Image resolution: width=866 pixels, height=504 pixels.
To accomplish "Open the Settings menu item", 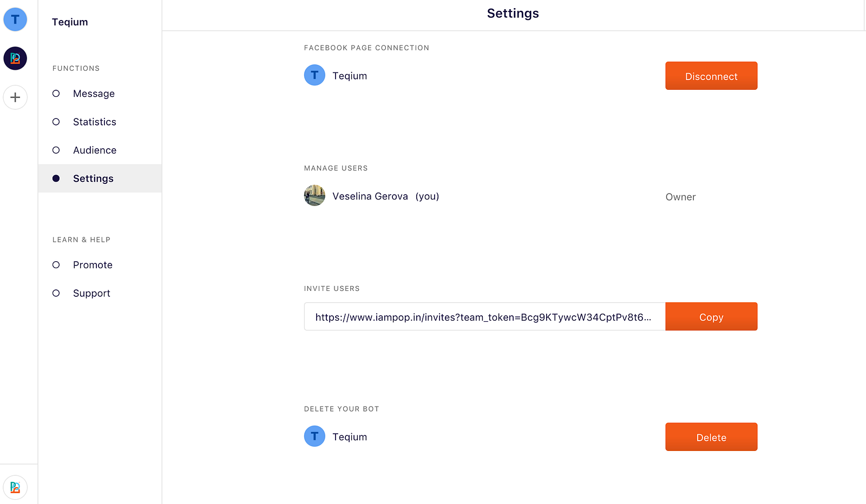I will 93,178.
